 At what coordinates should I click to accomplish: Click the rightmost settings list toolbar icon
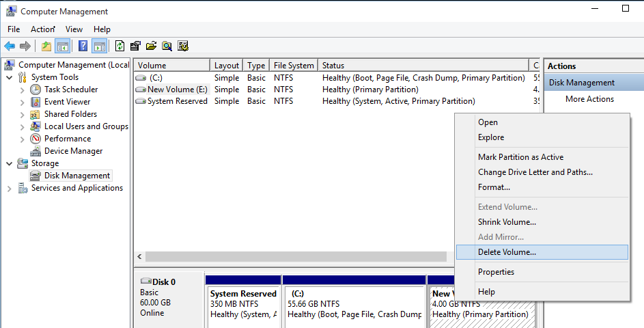click(183, 46)
